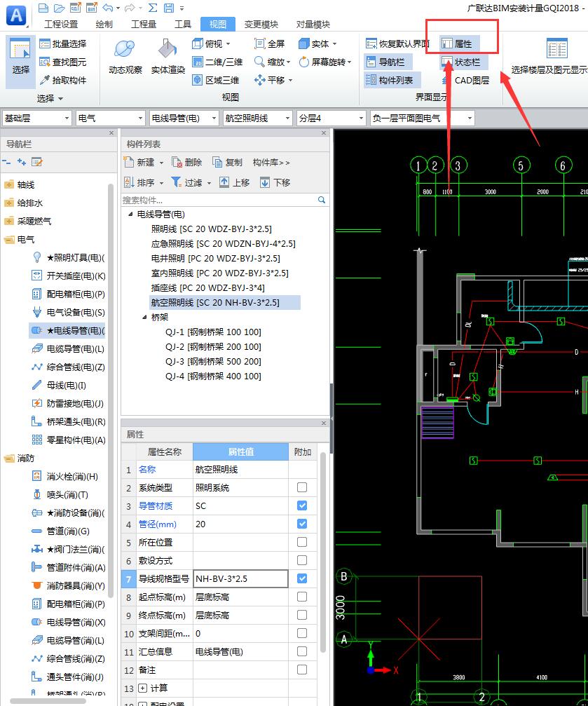Select QJ-3 [钢制桥架 500 200]
The height and width of the screenshot is (706, 588).
pyautogui.click(x=213, y=361)
